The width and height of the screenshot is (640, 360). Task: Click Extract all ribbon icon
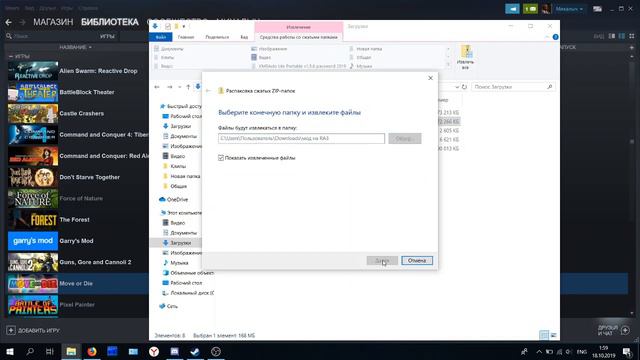(x=466, y=57)
